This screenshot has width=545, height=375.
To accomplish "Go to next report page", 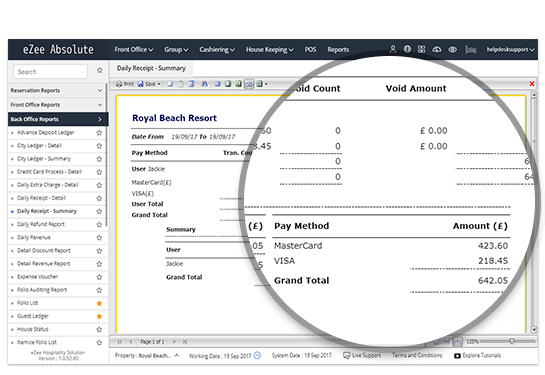I will point(174,342).
